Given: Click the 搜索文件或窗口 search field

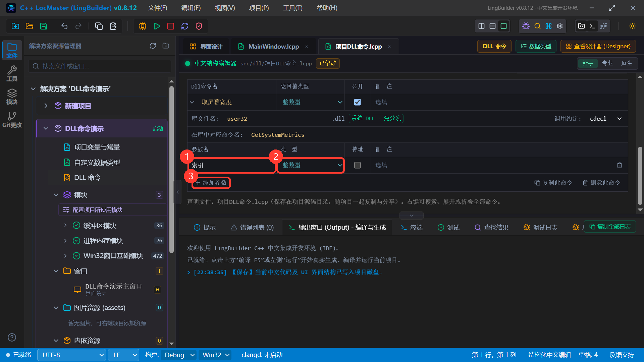Looking at the screenshot, I should coord(100,66).
